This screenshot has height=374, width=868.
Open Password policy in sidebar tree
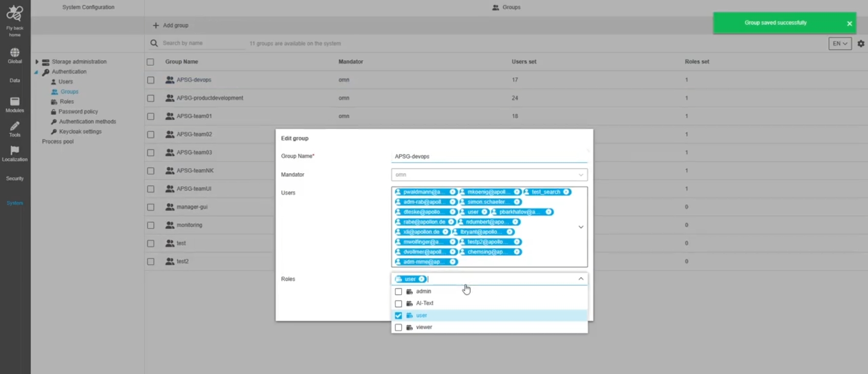[78, 111]
